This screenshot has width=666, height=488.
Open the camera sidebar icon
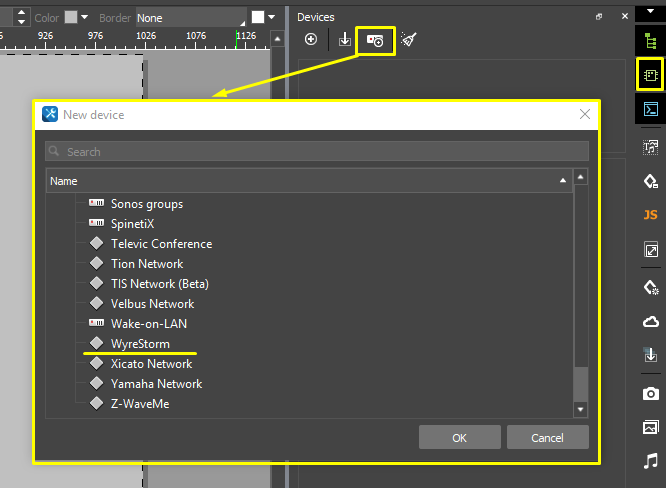(651, 393)
